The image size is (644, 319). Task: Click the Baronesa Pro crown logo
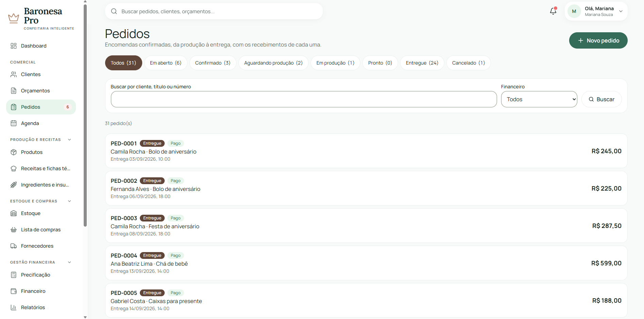point(14,18)
